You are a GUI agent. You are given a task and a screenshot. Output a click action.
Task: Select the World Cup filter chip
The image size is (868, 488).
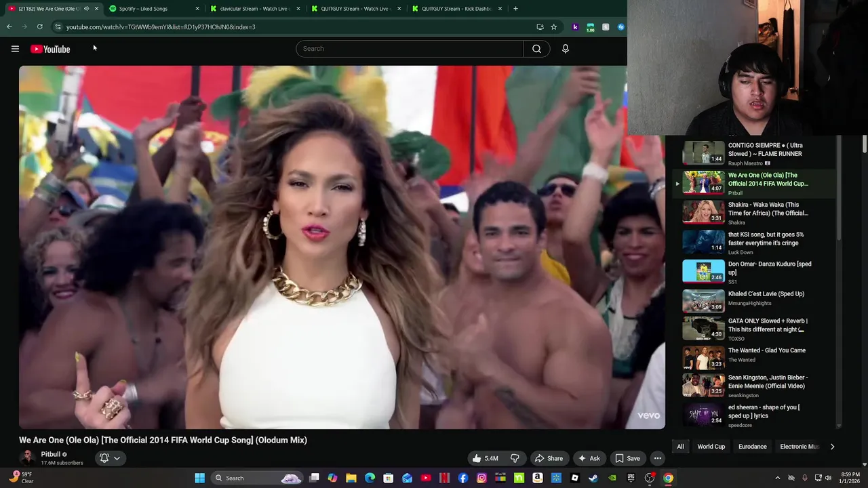click(711, 447)
